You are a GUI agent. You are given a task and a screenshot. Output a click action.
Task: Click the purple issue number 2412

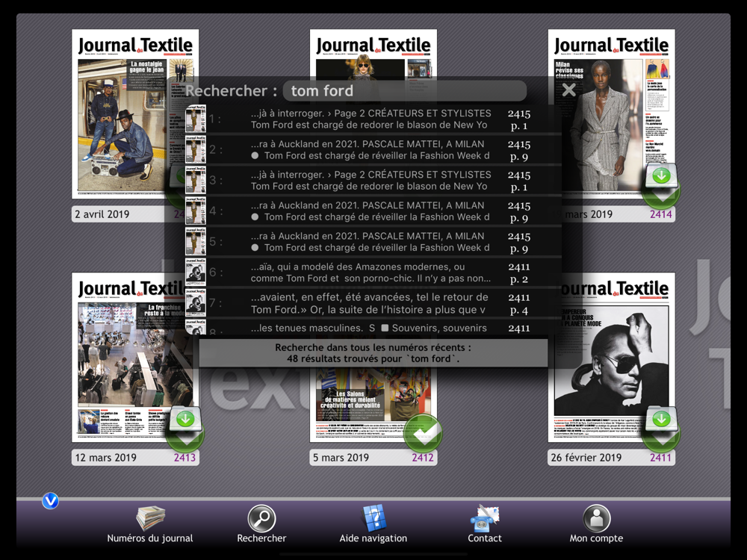coord(423,458)
